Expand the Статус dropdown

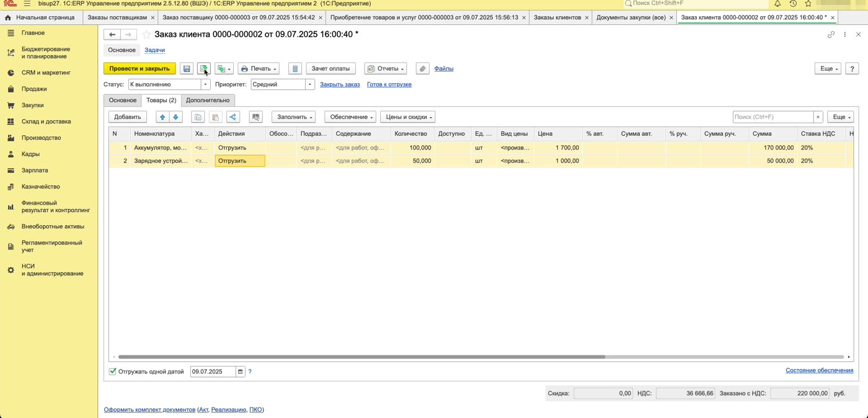(x=206, y=84)
